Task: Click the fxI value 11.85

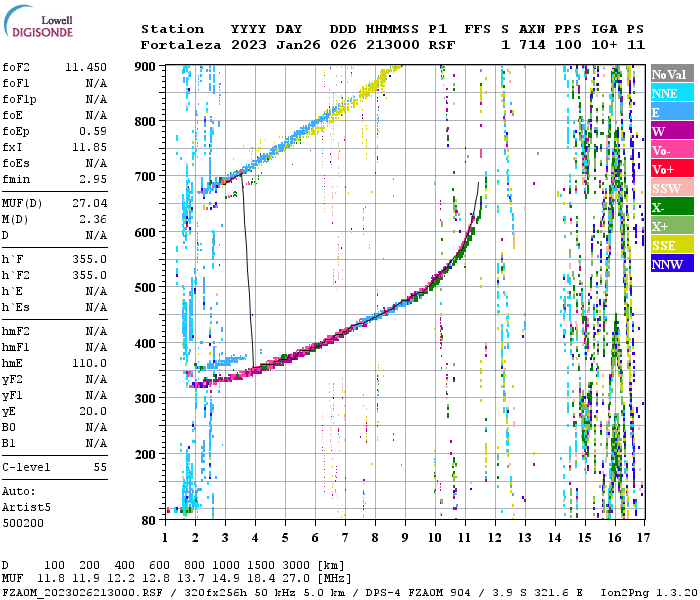Action: tap(90, 147)
